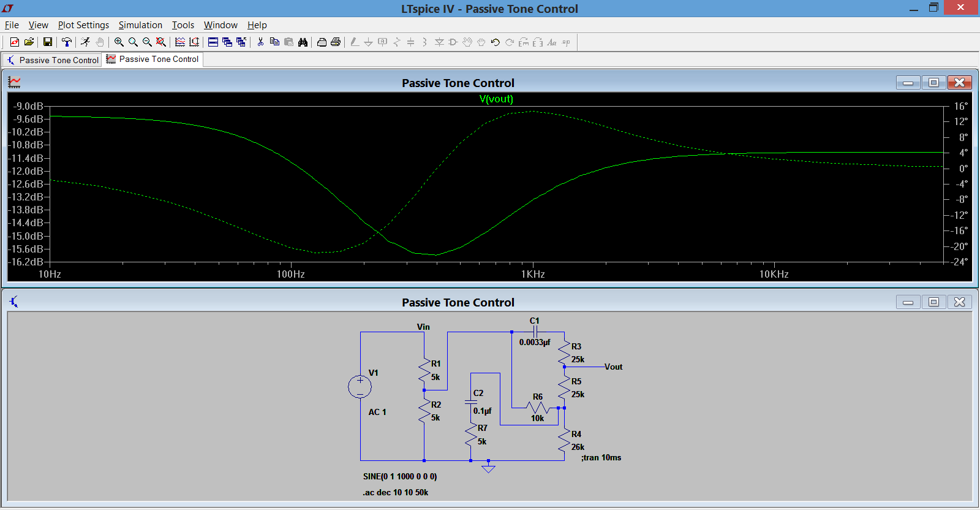Click the Redo arrow icon
This screenshot has height=510, width=980.
click(x=510, y=42)
